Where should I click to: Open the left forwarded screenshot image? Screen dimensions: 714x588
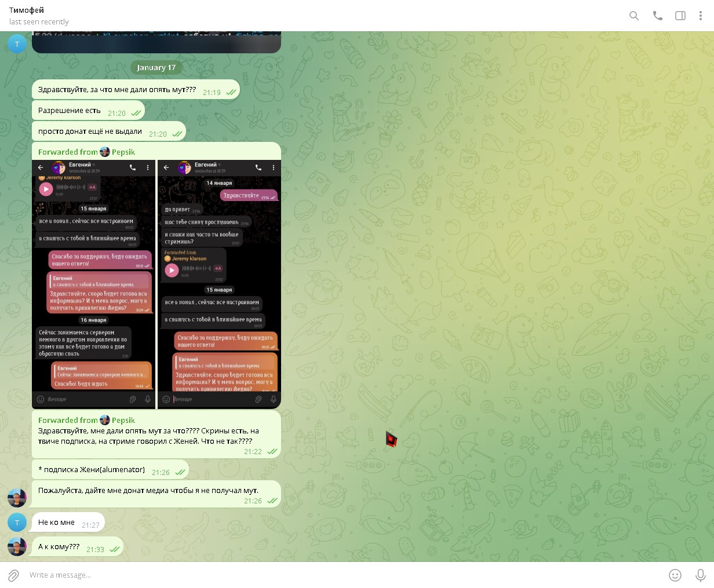(94, 284)
